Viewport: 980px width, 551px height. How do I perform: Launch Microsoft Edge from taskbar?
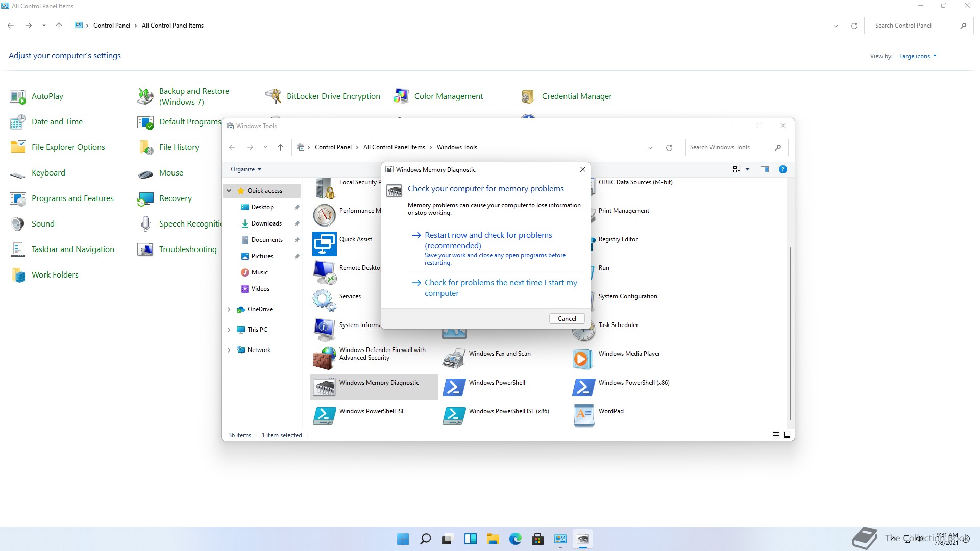(x=515, y=539)
